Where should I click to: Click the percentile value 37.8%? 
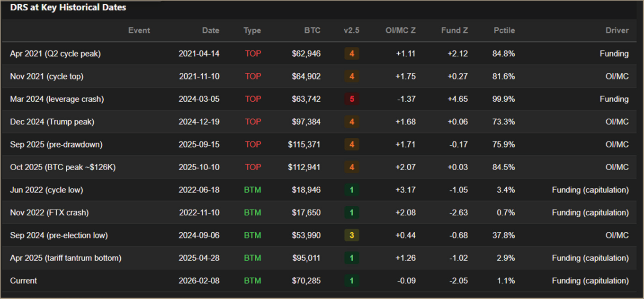504,235
